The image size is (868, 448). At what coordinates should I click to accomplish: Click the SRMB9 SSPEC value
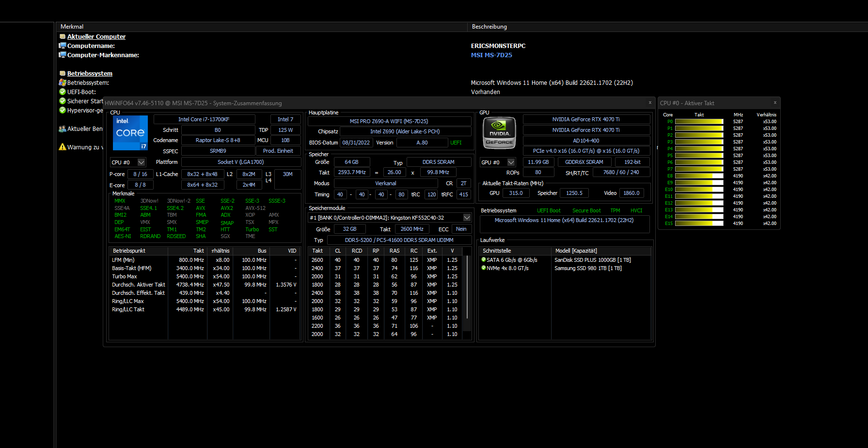(218, 151)
